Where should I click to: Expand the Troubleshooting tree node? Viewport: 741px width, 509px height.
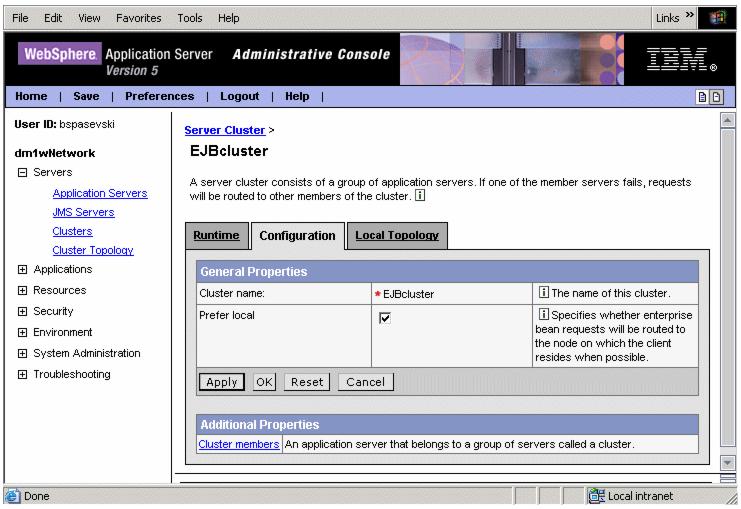[22, 374]
